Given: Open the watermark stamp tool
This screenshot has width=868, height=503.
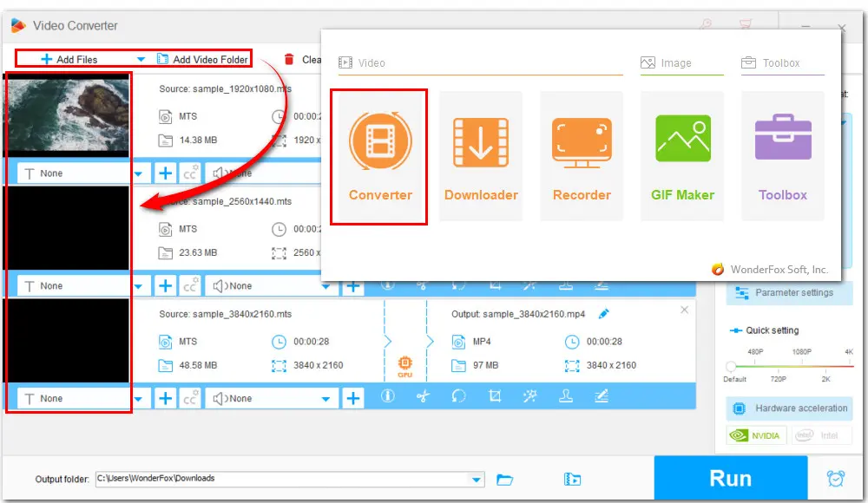Looking at the screenshot, I should (x=565, y=396).
